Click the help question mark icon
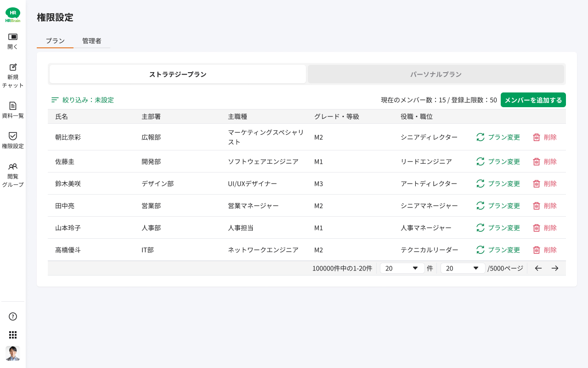This screenshot has width=588, height=368. (x=13, y=316)
